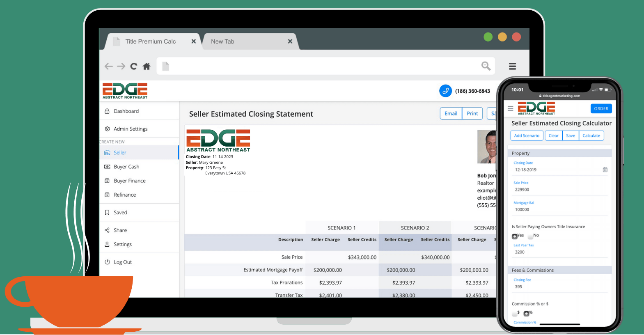Image resolution: width=644 pixels, height=335 pixels.
Task: Choose the $ commission option
Action: pyautogui.click(x=515, y=313)
